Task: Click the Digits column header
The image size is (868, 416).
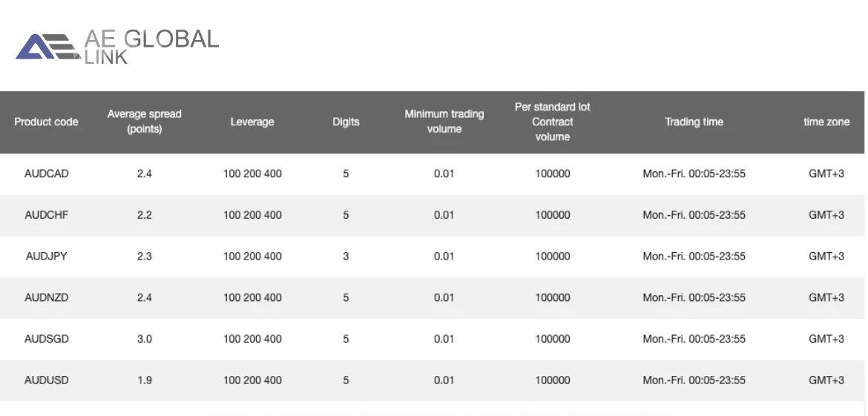Action: tap(346, 122)
